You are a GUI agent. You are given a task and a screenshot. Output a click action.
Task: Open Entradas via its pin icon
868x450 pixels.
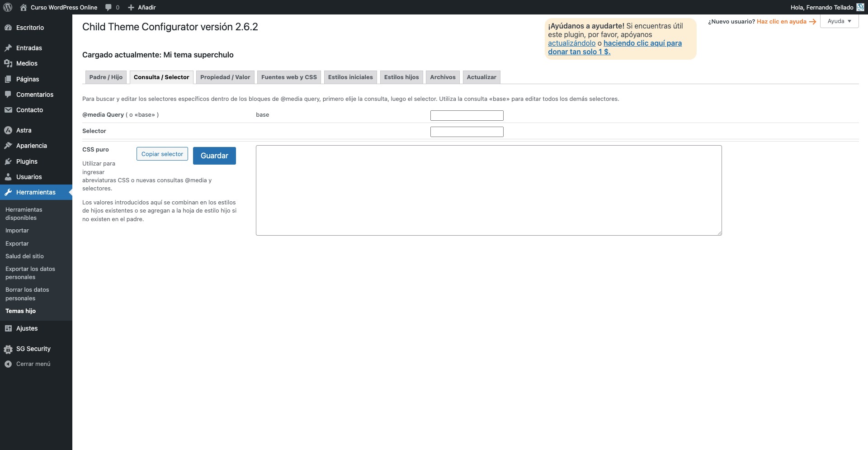pos(8,48)
